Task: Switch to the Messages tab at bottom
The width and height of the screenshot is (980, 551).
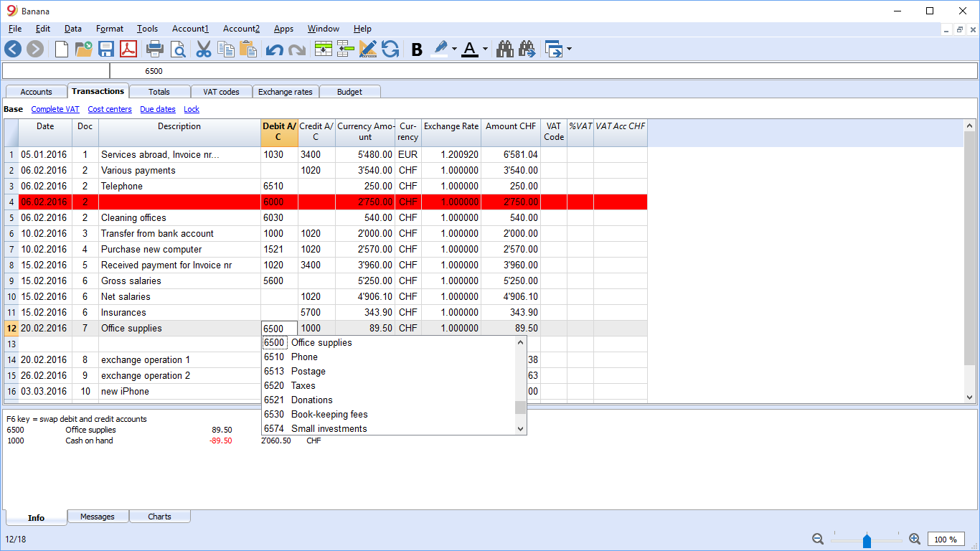Action: pyautogui.click(x=98, y=516)
